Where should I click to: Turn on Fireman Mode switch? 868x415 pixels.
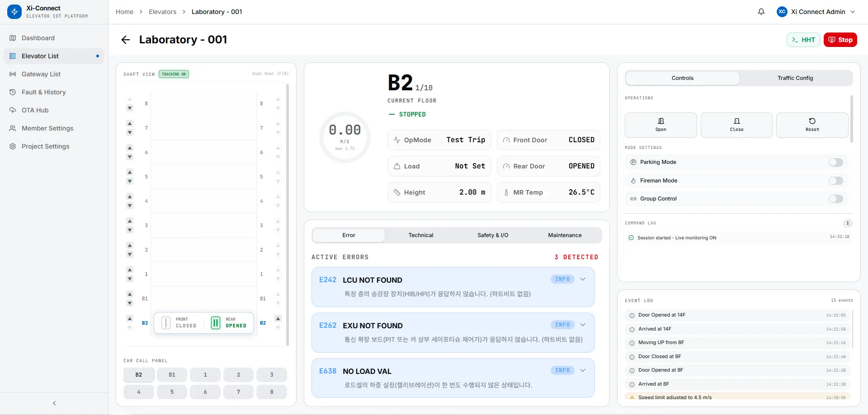pos(835,181)
